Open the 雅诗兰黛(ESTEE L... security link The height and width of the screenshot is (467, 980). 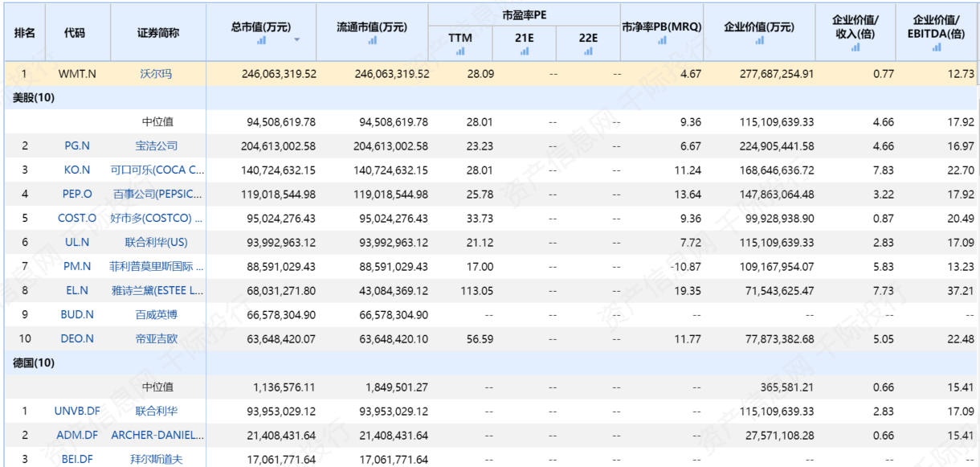click(157, 291)
